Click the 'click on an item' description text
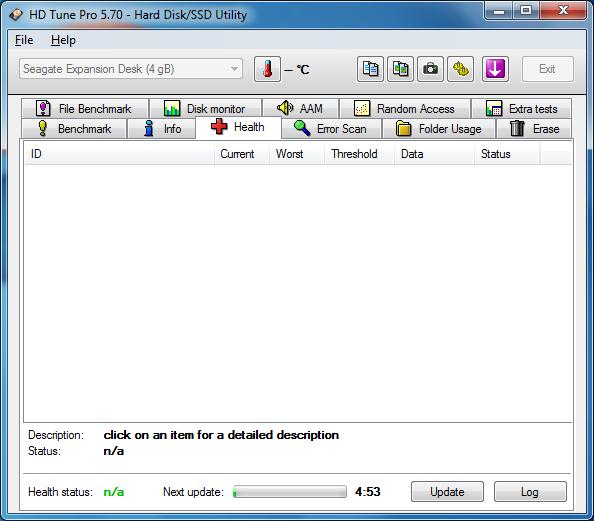The image size is (594, 521). [x=221, y=435]
